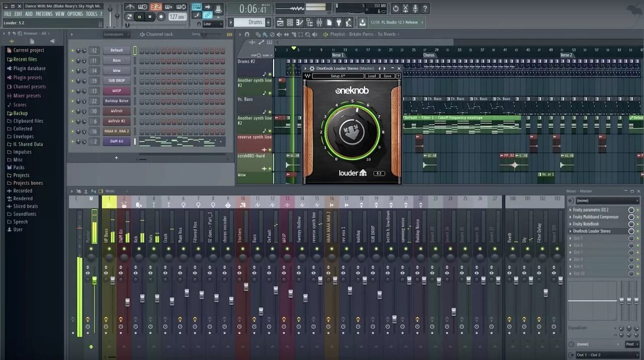Open the Piano roll view
This screenshot has width=644, height=360.
pos(300,22)
